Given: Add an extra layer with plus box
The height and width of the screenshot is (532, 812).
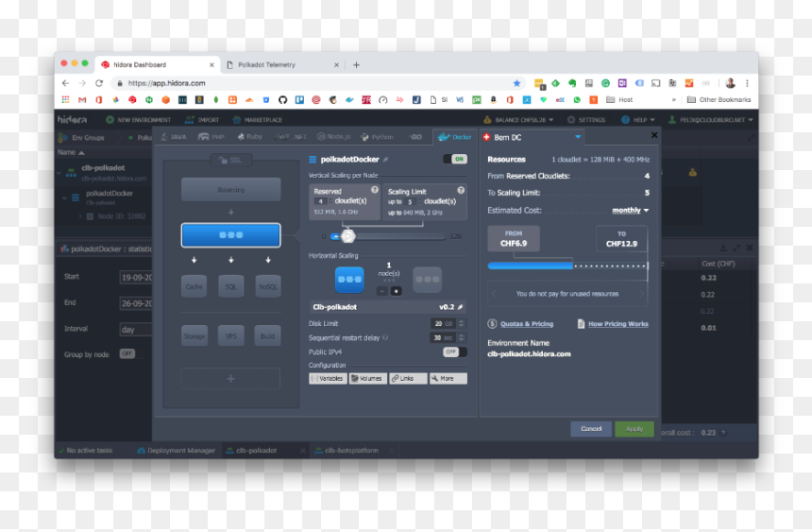Looking at the screenshot, I should click(231, 379).
